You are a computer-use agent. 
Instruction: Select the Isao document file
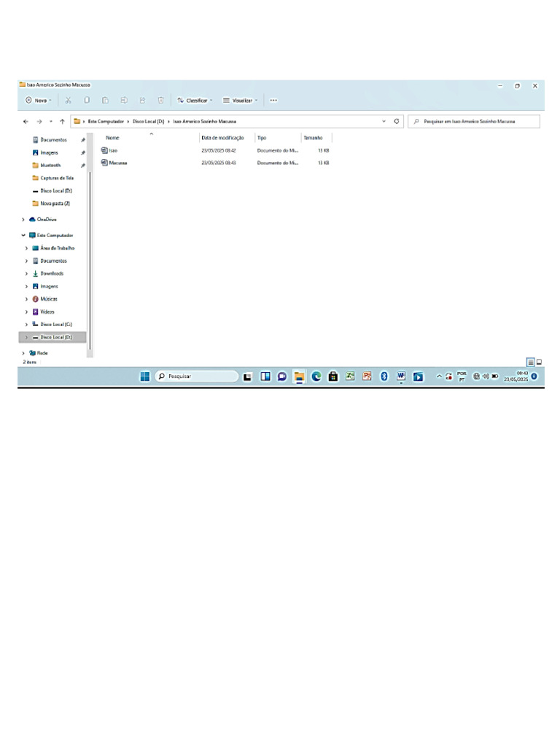[109, 150]
